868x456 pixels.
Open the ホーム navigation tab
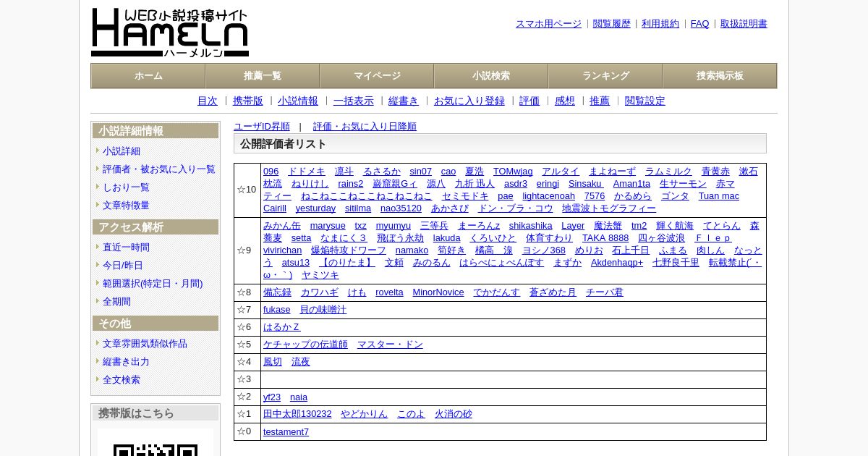pyautogui.click(x=148, y=76)
